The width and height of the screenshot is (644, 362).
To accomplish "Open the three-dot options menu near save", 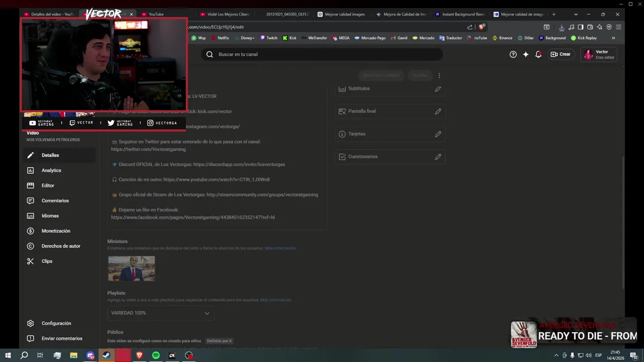I will pyautogui.click(x=439, y=75).
